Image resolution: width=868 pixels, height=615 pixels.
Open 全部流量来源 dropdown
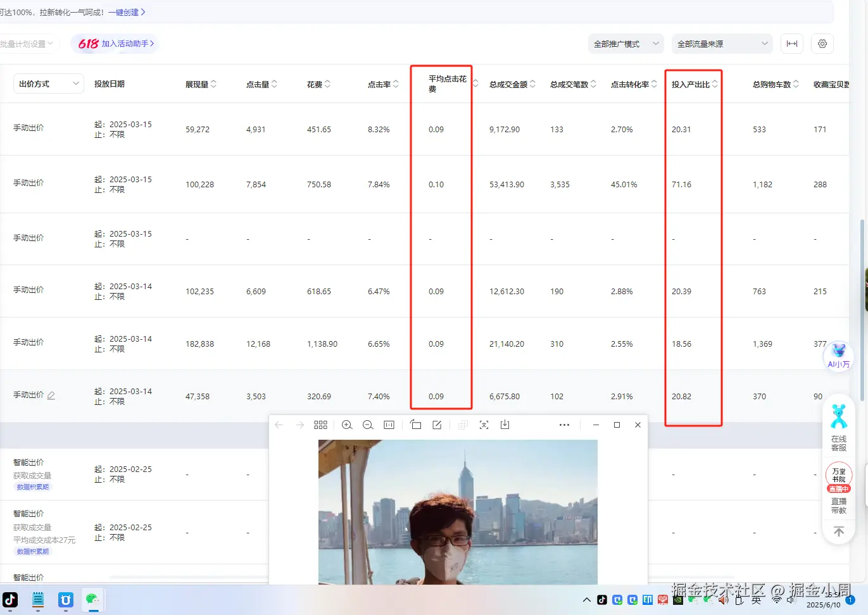click(x=722, y=44)
